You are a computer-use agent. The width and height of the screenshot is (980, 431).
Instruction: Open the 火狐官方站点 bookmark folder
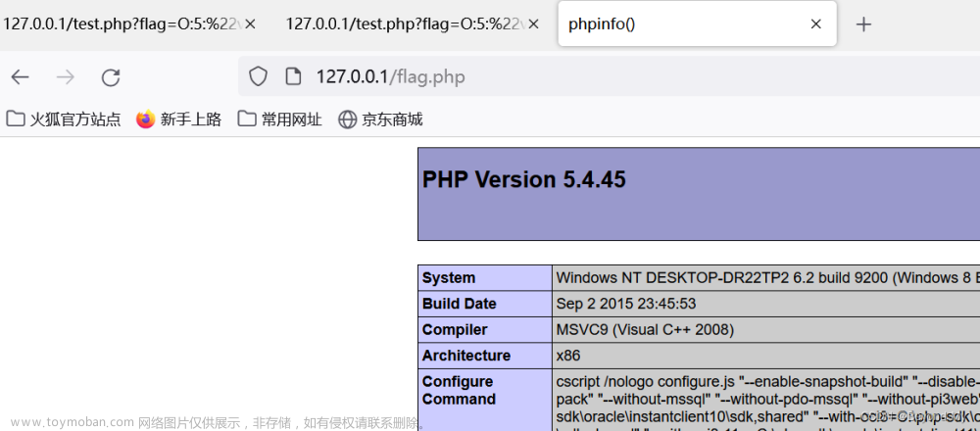(x=64, y=119)
